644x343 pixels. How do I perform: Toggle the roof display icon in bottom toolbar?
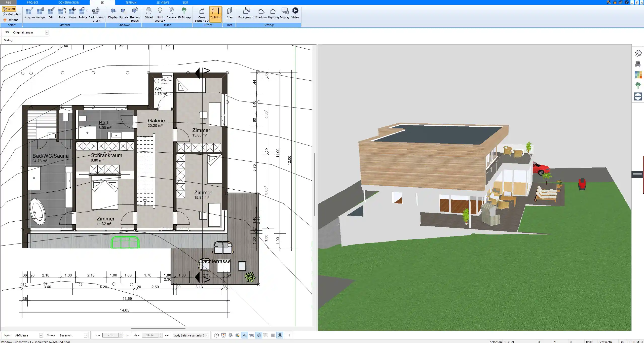click(x=245, y=335)
